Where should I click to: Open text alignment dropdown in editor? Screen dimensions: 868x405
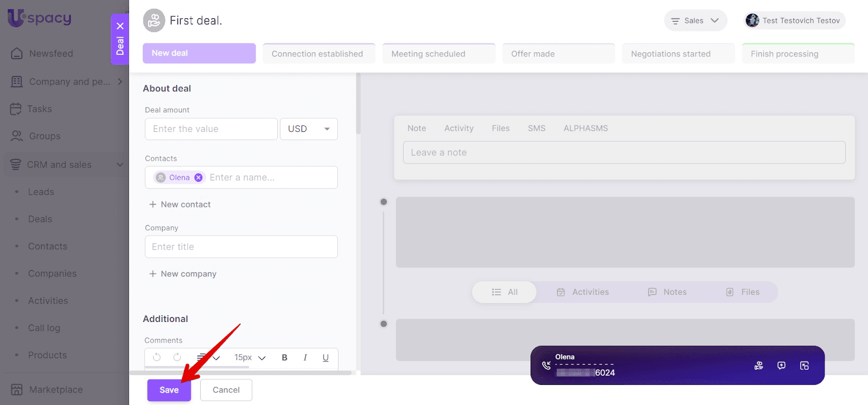click(208, 357)
